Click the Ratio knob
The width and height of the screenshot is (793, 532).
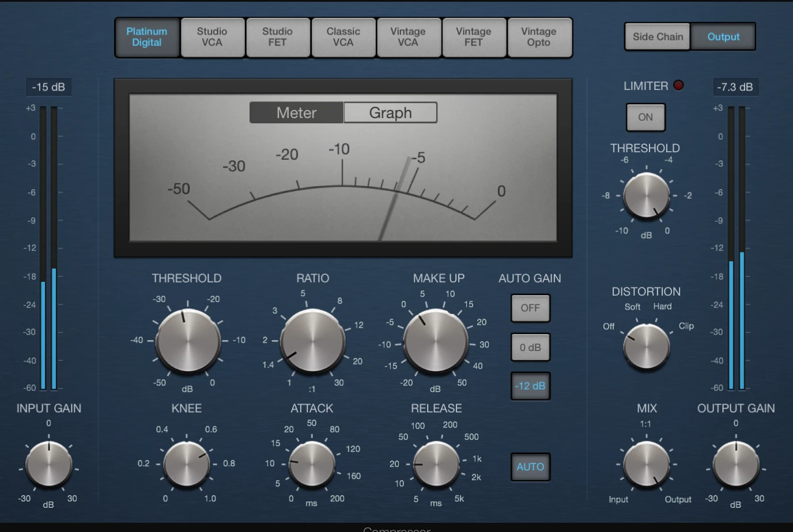pyautogui.click(x=312, y=341)
